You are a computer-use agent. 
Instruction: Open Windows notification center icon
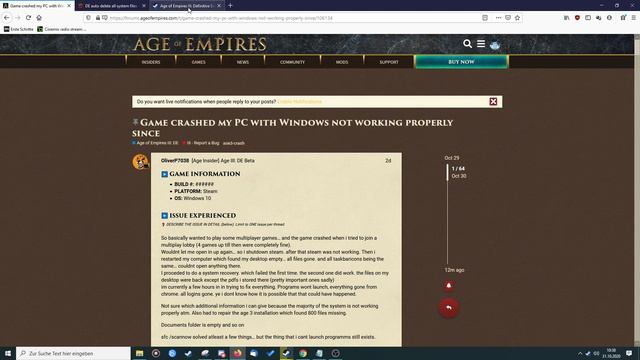(629, 353)
